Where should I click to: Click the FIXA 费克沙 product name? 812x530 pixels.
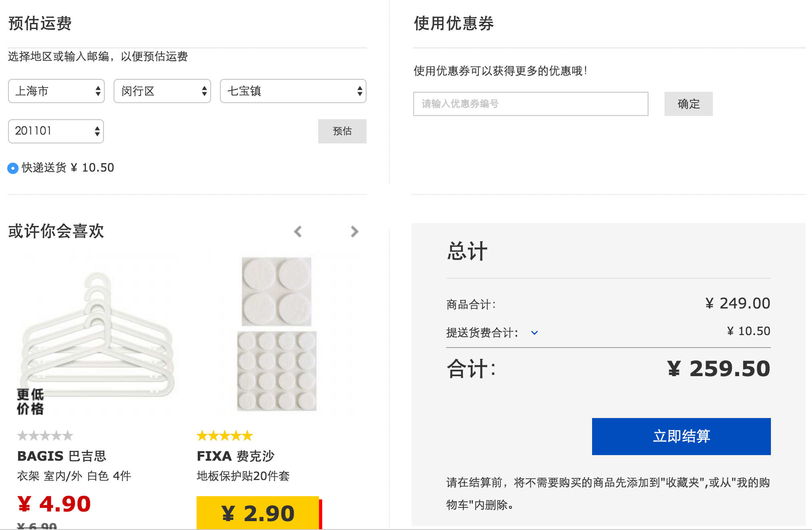click(x=235, y=456)
